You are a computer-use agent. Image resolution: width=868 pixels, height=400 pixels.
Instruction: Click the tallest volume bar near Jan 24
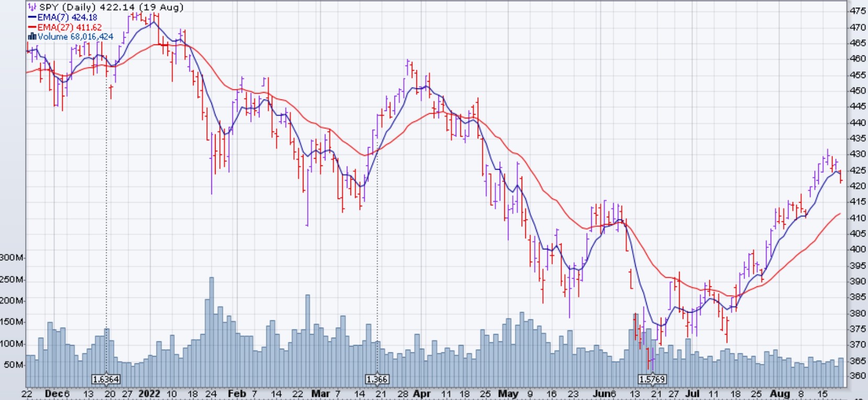(x=211, y=325)
